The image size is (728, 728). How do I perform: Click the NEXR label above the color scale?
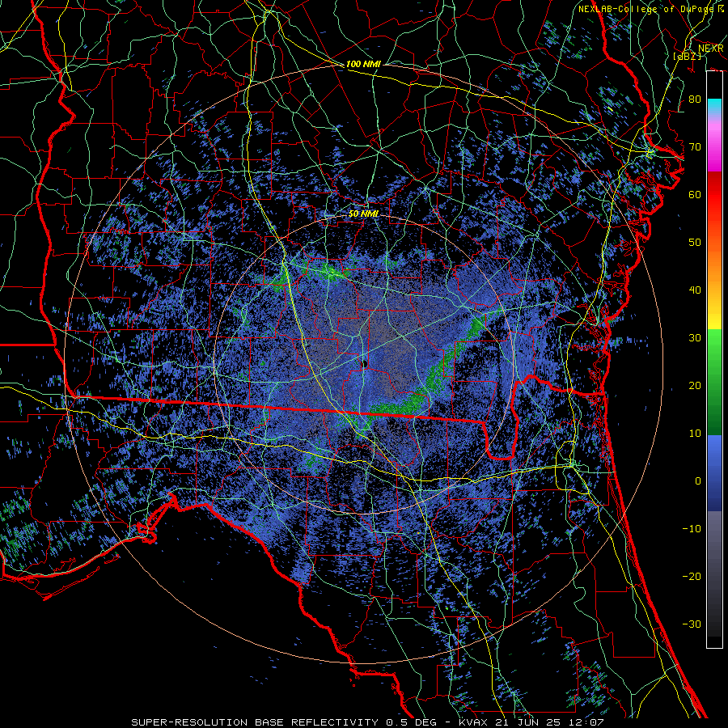click(x=711, y=49)
